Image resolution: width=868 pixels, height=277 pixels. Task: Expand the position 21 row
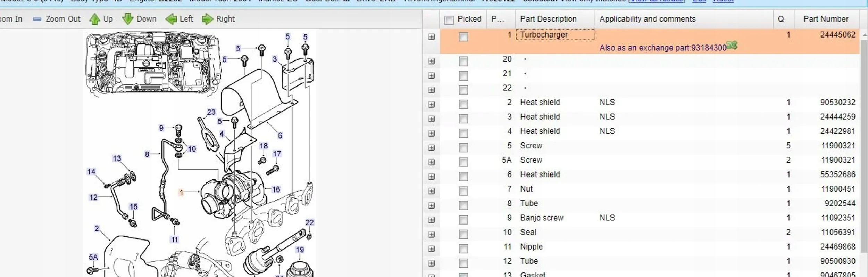pyautogui.click(x=431, y=75)
